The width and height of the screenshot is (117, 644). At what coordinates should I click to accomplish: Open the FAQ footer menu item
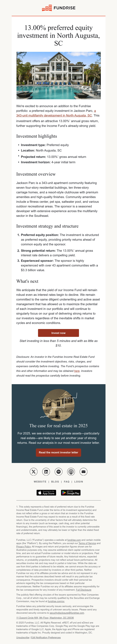[67, 482]
